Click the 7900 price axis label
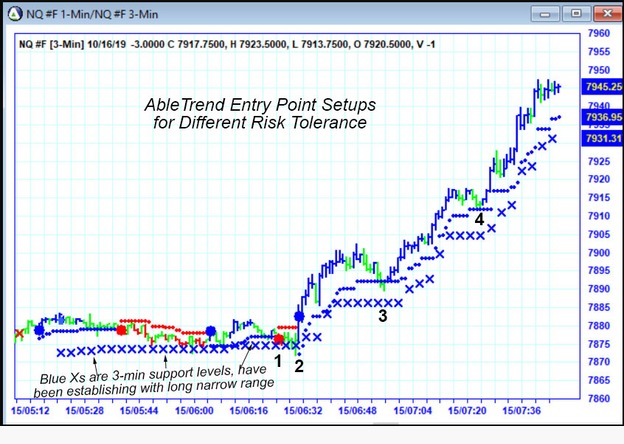The width and height of the screenshot is (624, 444). click(599, 253)
